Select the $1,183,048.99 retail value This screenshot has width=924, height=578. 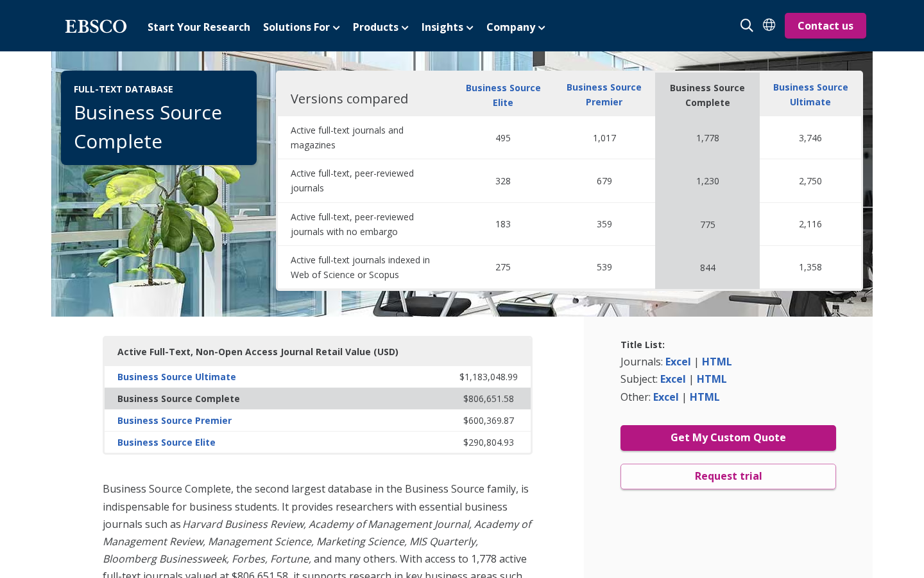pyautogui.click(x=488, y=377)
